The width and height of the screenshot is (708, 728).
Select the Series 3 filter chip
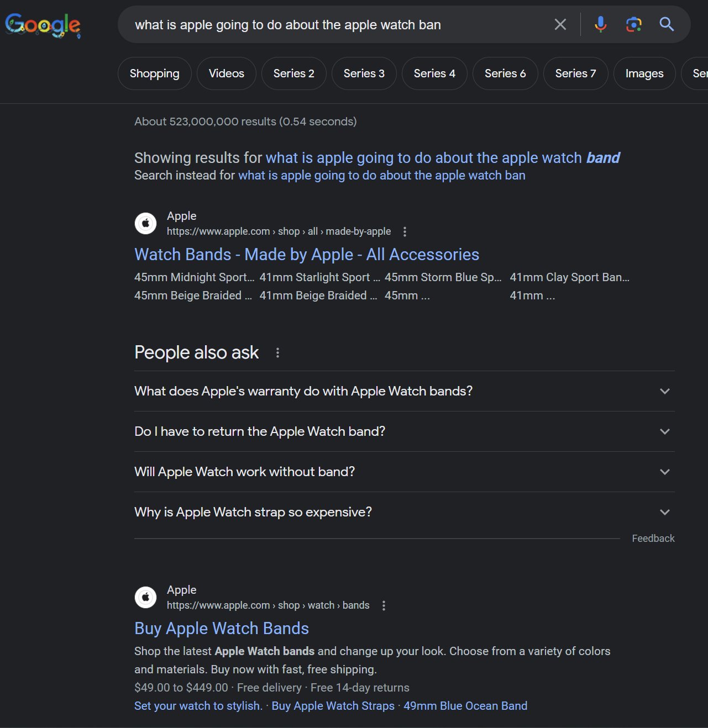pos(364,73)
